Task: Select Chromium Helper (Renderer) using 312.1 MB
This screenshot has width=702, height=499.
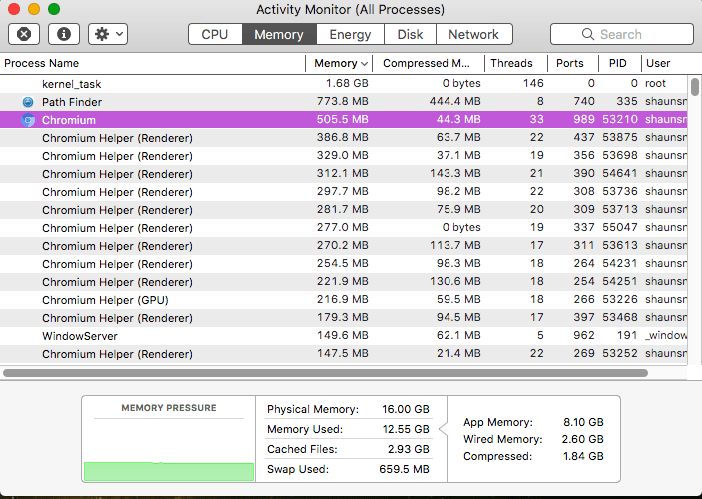Action: [343, 174]
